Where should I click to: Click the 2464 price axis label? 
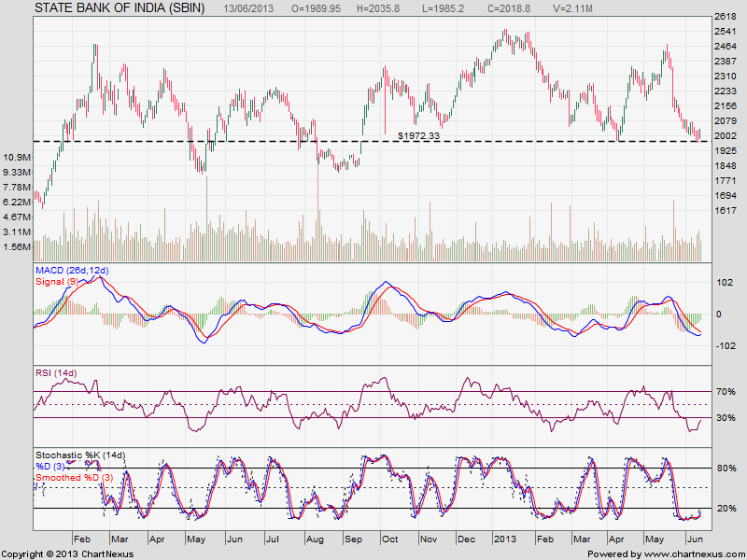726,46
